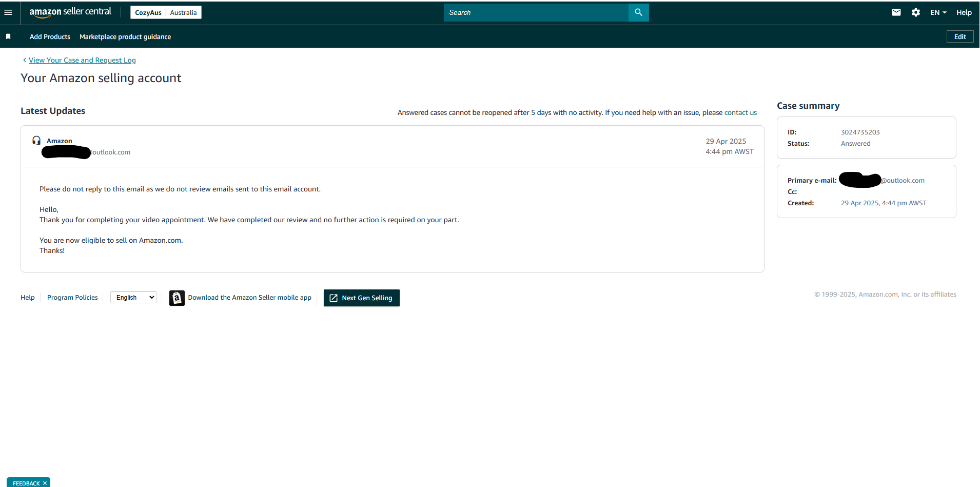The image size is (980, 487).
Task: Open the CozyAus Australia account switcher
Action: 166,12
